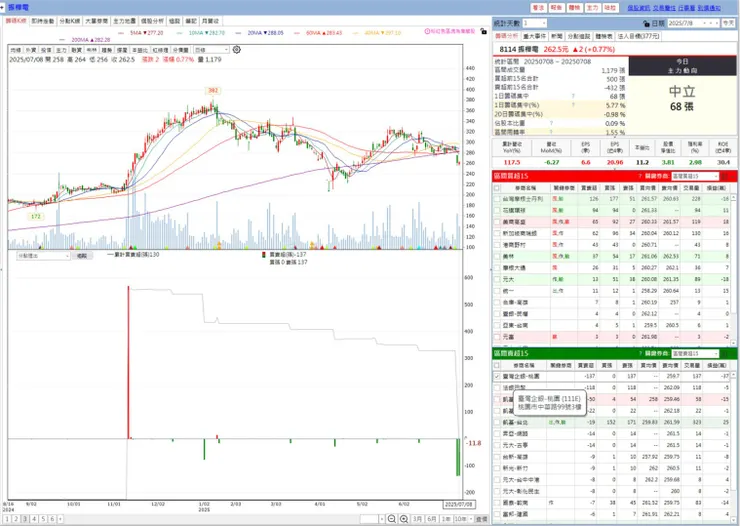This screenshot has height=526, width=740.
Task: Open the dropdown above lower broker chart
Action: [43, 256]
